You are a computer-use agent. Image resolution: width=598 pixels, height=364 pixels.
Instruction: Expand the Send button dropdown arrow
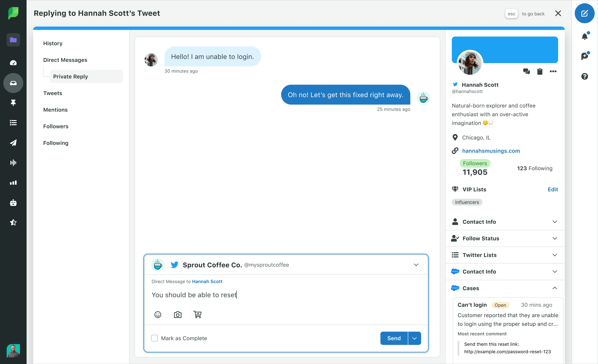coord(414,337)
